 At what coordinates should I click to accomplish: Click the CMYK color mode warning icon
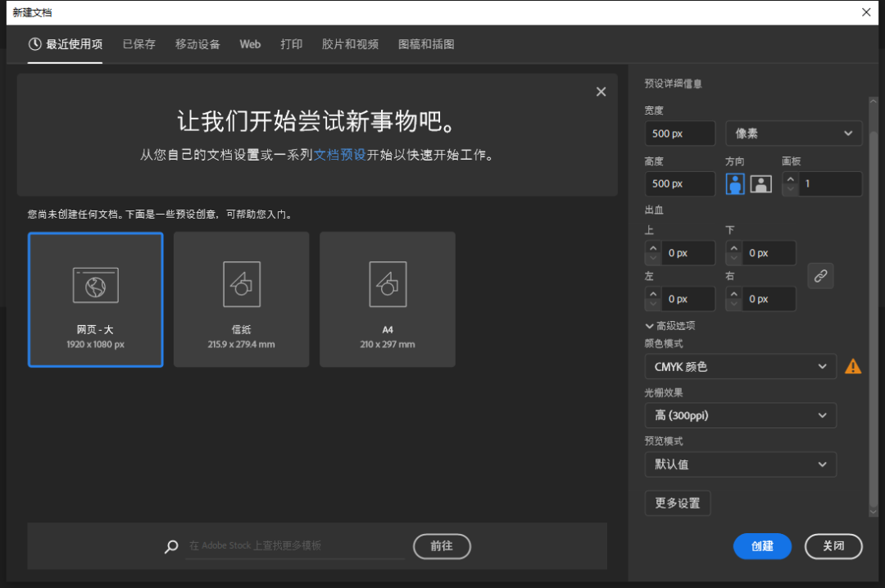point(853,367)
